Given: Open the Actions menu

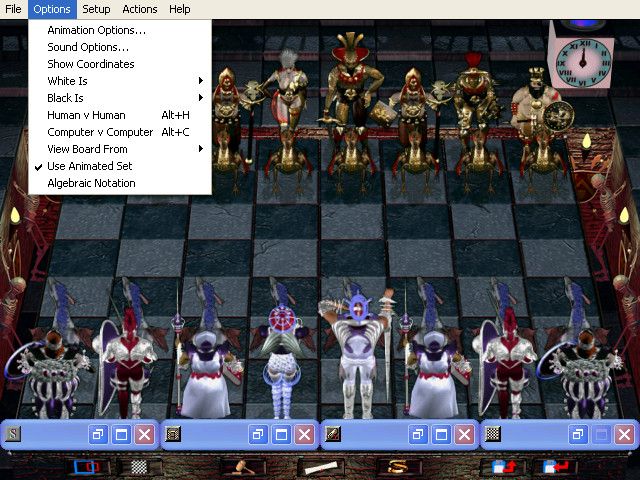Looking at the screenshot, I should coord(139,9).
